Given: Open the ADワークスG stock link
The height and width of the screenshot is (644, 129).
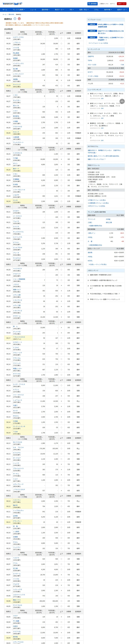Looking at the screenshot, I should click(18, 37).
